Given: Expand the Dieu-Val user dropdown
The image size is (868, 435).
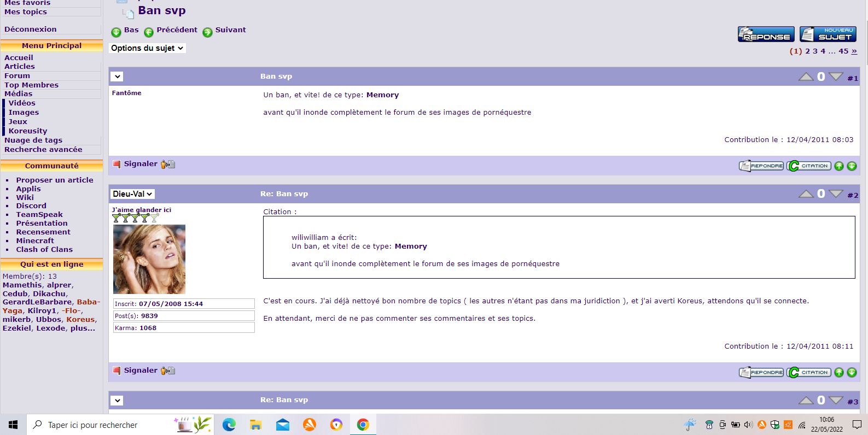Looking at the screenshot, I should coord(132,194).
